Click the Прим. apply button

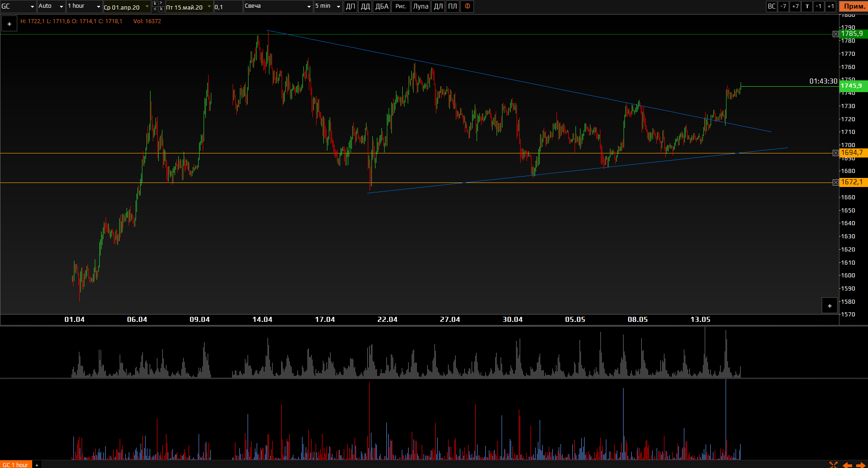tap(854, 6)
